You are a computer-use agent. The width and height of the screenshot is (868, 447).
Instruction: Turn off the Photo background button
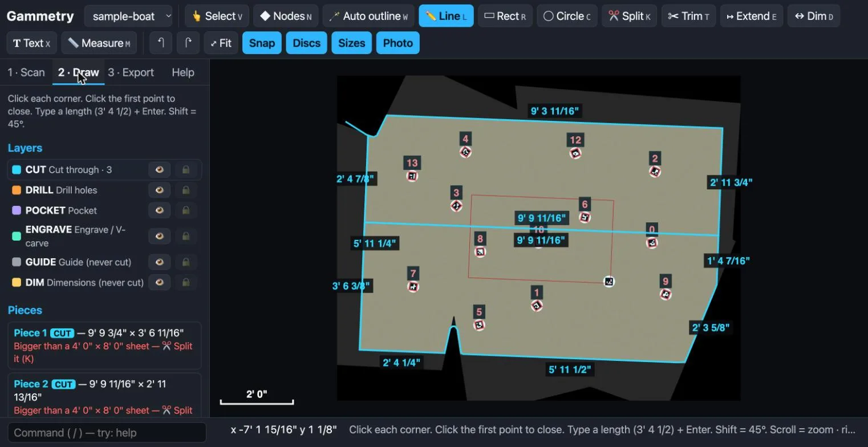(x=398, y=43)
